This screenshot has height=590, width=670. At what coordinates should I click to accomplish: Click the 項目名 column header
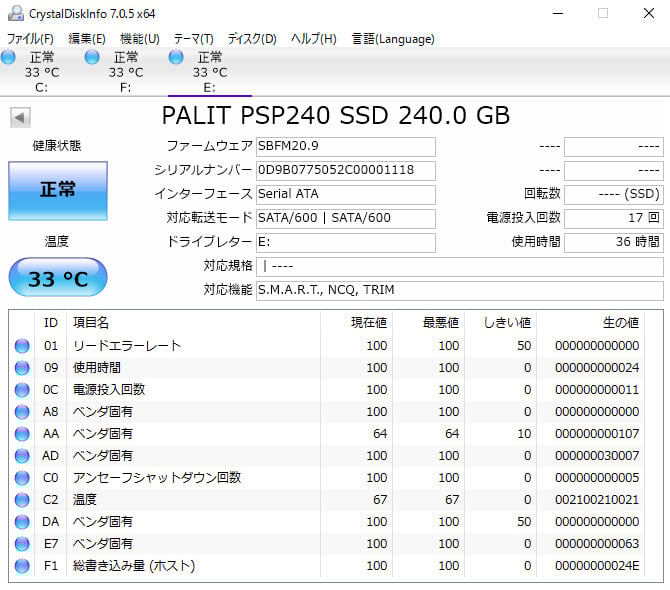(x=91, y=323)
